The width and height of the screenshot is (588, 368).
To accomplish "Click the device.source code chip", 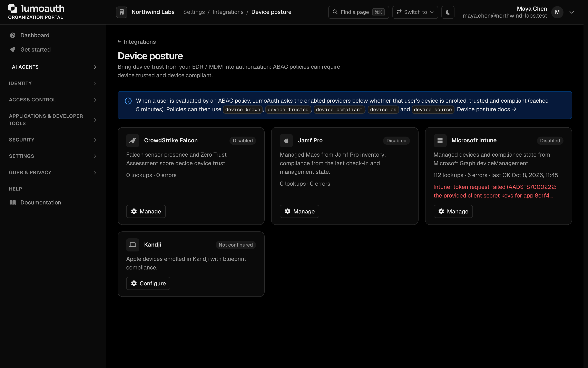I will click(x=433, y=110).
